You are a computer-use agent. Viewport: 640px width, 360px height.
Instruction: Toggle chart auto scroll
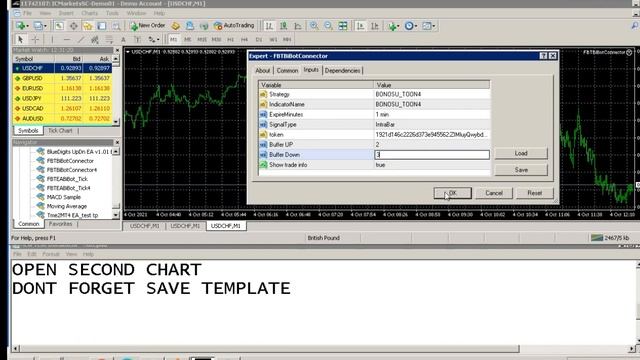(x=360, y=26)
